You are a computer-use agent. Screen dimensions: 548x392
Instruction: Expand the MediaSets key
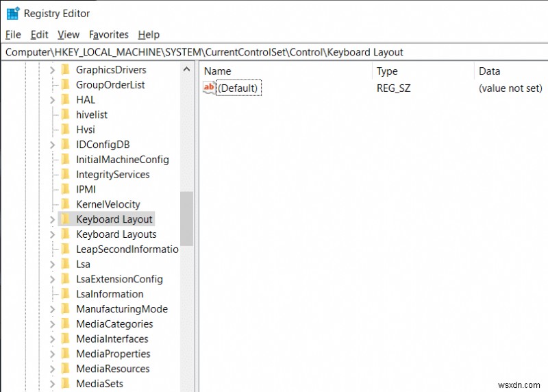point(53,384)
